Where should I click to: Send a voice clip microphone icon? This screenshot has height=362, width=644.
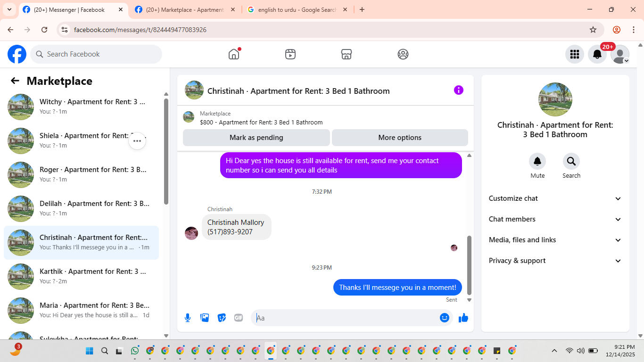(x=188, y=318)
